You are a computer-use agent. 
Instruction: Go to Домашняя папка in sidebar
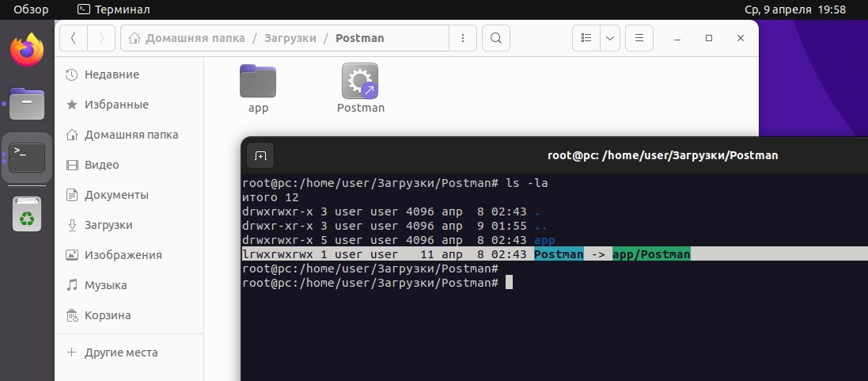pos(129,135)
